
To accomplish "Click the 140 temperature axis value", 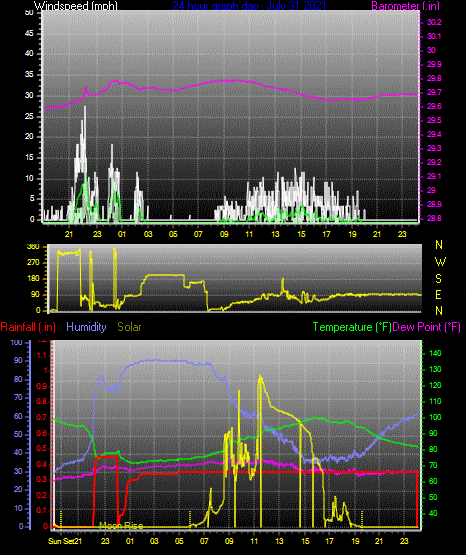I will tap(435, 353).
